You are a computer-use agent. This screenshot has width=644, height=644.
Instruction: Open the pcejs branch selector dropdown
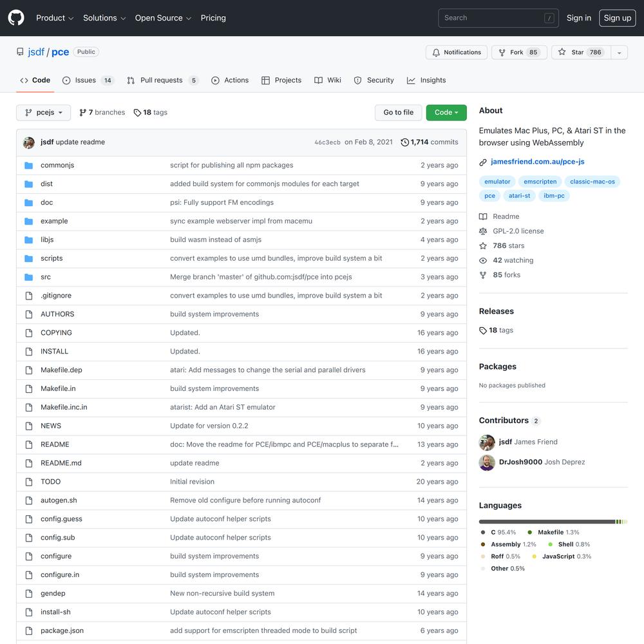(44, 113)
